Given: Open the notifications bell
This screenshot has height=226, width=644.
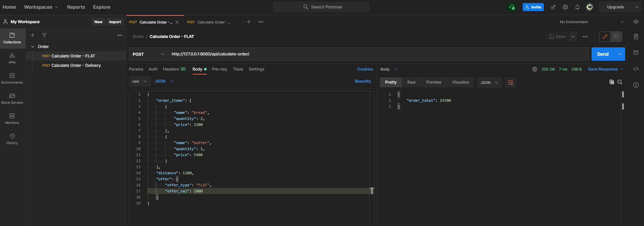Looking at the screenshot, I should 577,7.
